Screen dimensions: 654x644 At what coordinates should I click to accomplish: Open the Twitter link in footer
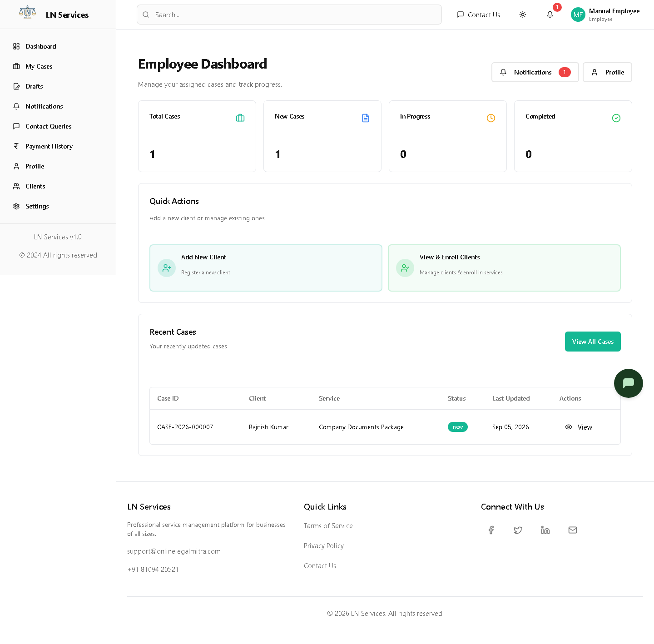pyautogui.click(x=518, y=530)
